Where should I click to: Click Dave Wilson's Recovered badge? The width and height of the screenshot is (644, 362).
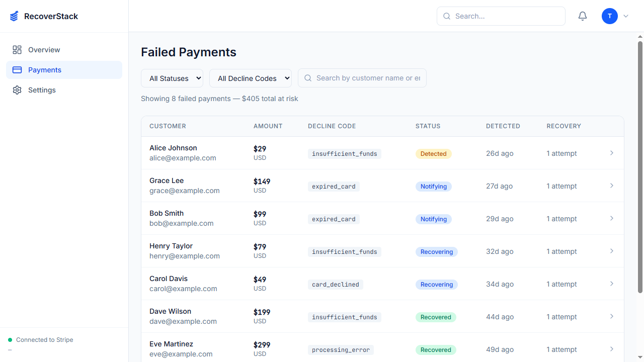(436, 317)
